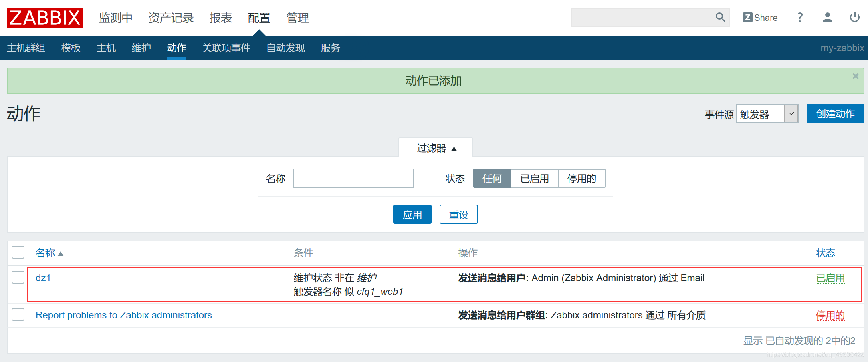Screen dimensions: 868x362
Task: Select 任何 status filter
Action: [492, 178]
